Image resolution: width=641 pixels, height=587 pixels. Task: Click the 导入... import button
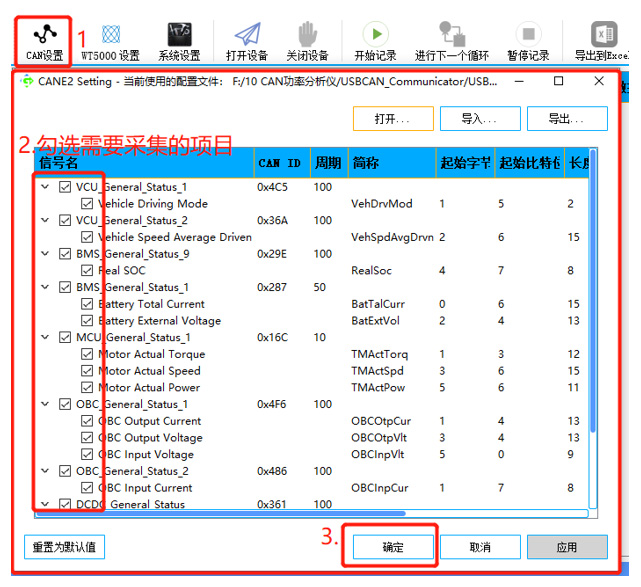(479, 119)
